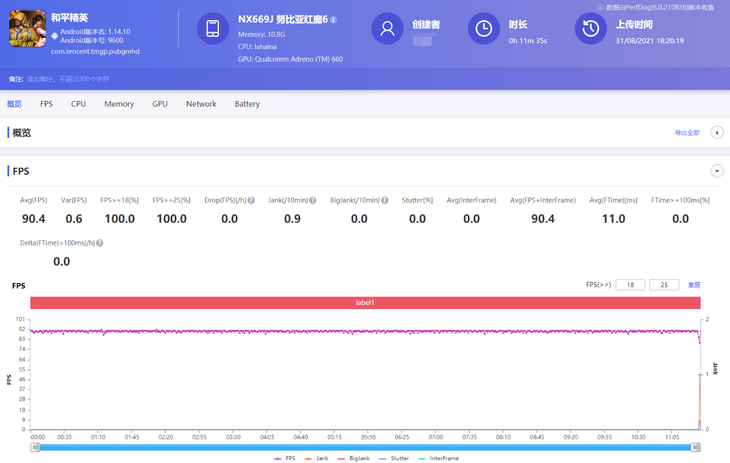Click info icon beside PerfDog version notice
Viewport: 730px width, 463px height.
coord(600,7)
